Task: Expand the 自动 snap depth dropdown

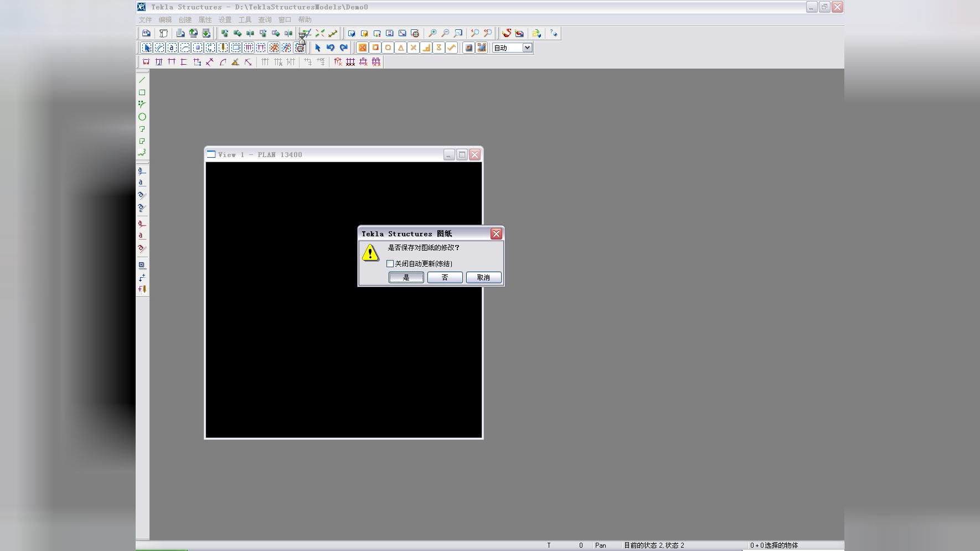Action: click(x=527, y=48)
